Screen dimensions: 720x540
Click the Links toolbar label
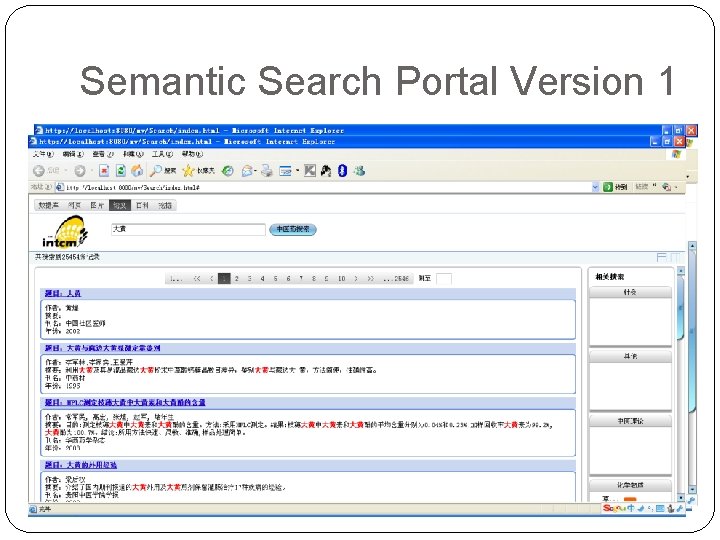[641, 187]
